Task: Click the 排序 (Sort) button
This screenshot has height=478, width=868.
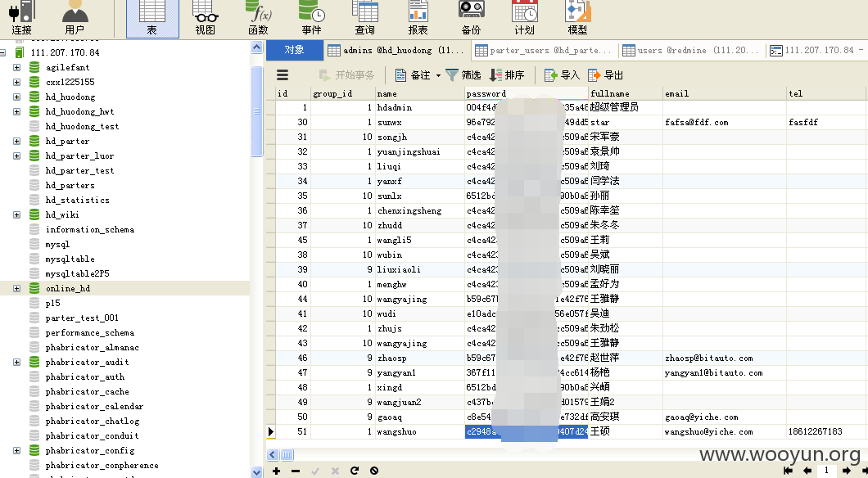Action: pyautogui.click(x=507, y=75)
